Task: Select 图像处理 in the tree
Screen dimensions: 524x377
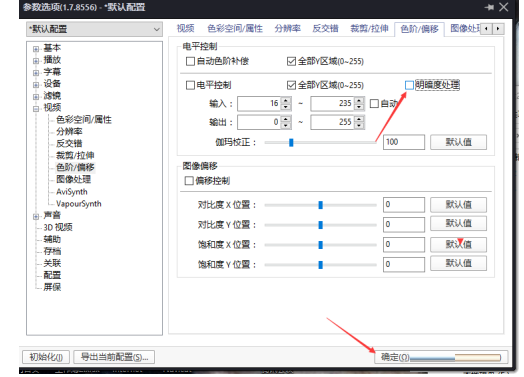Action: coord(74,179)
